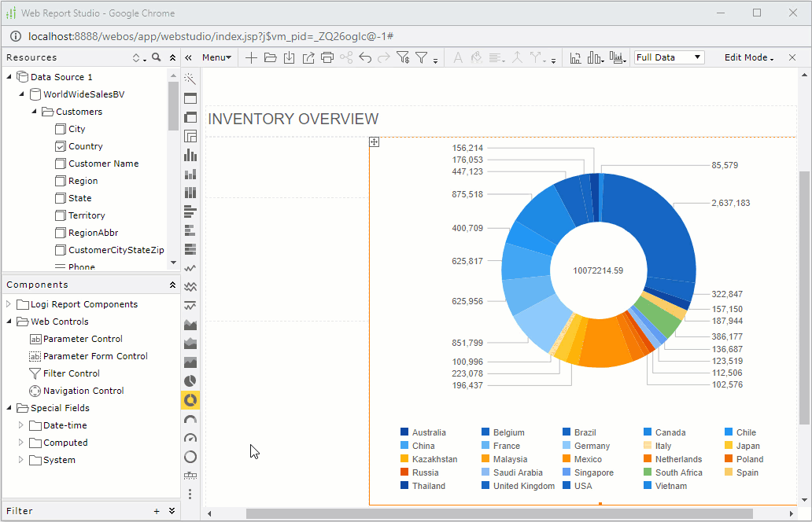812x522 pixels.
Task: Select the pie chart icon in sidebar
Action: tap(190, 381)
